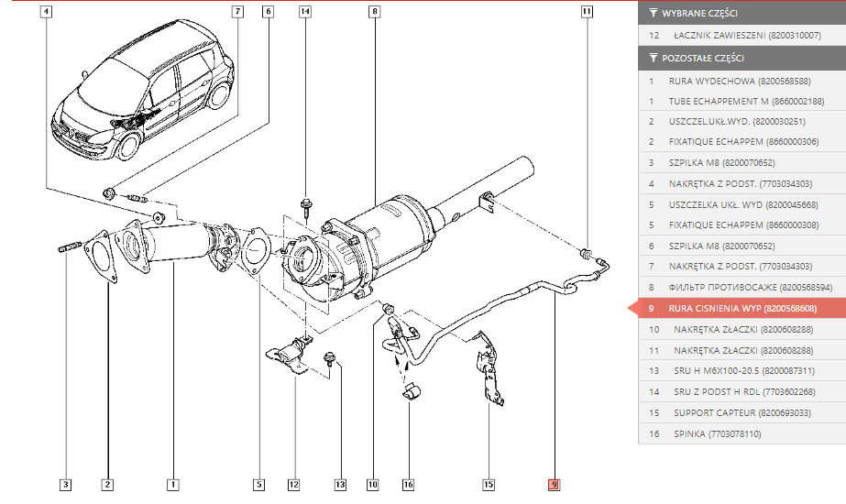Image resolution: width=846 pixels, height=504 pixels.
Task: Select part ŁACZNIK ZAWIESZENI (8200310007)
Action: tap(742, 36)
